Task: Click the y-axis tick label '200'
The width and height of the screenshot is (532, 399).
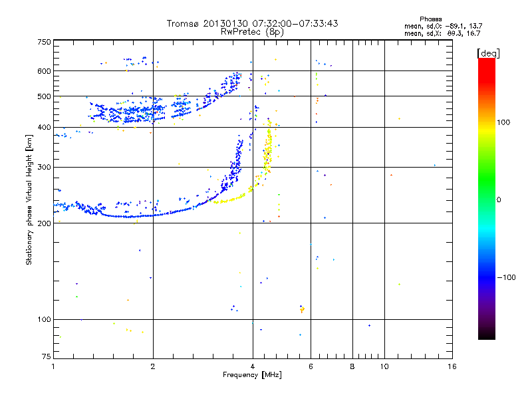Action: tap(44, 223)
